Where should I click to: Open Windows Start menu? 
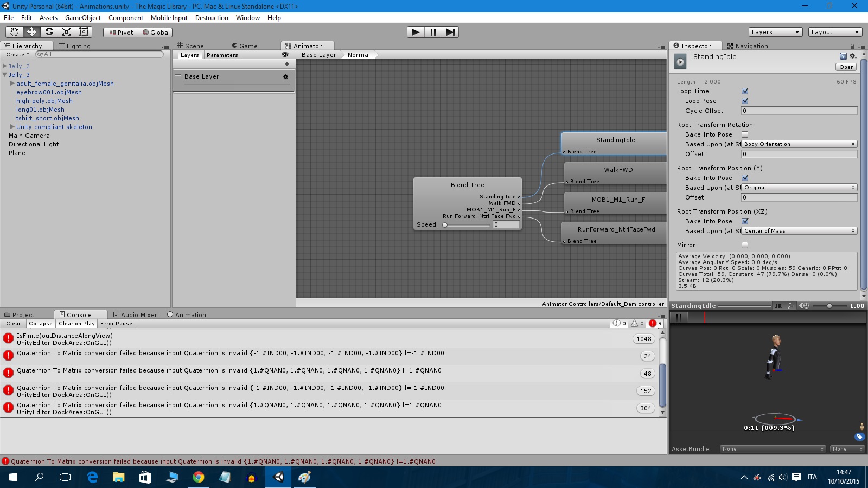pos(13,477)
